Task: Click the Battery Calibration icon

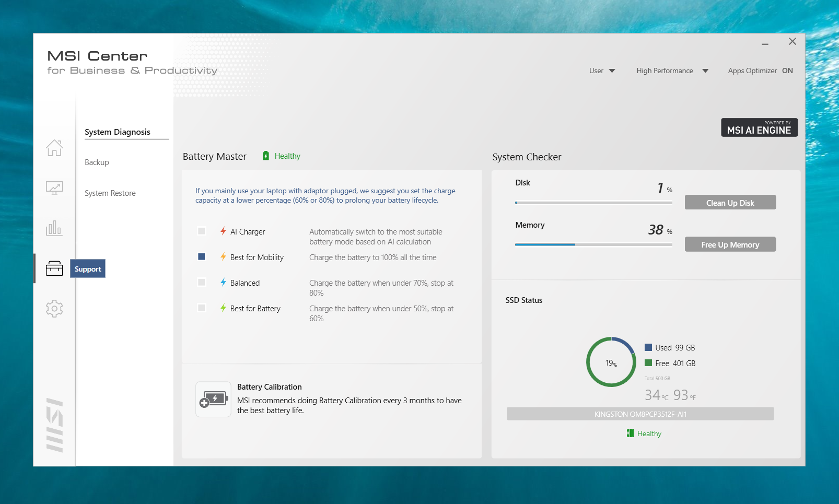Action: pos(213,400)
